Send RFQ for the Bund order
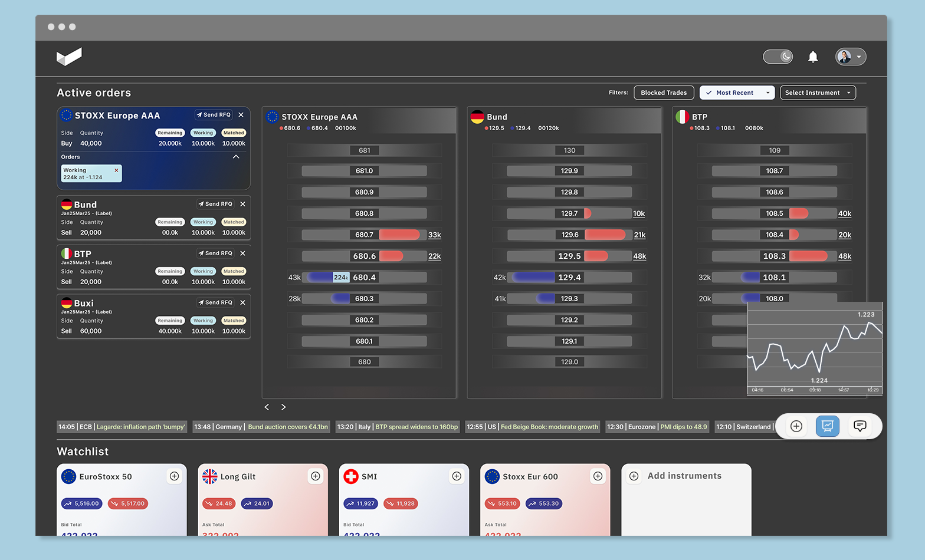 coord(215,204)
